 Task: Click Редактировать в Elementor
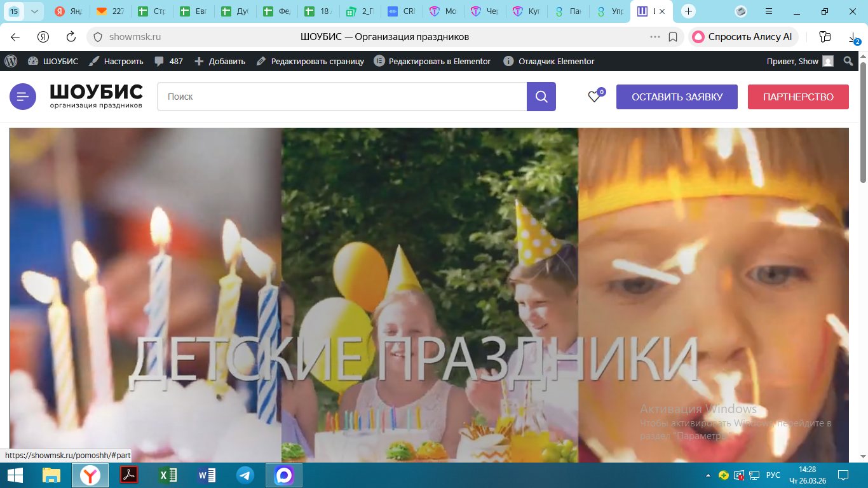click(x=432, y=61)
